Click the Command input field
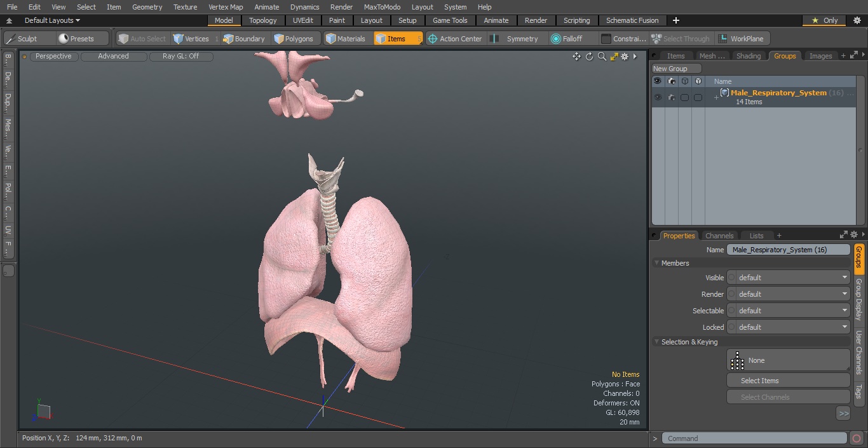This screenshot has height=448, width=868. coord(754,438)
